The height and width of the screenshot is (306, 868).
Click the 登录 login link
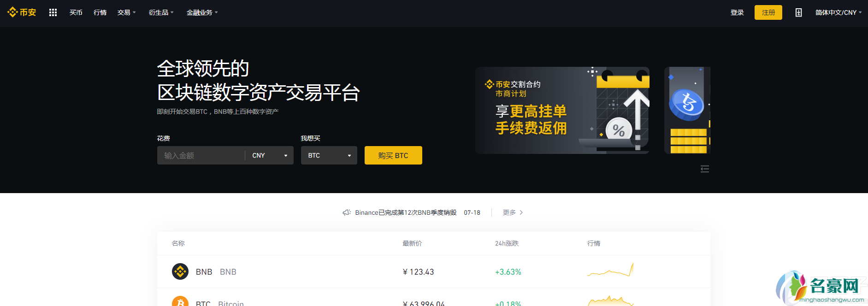pyautogui.click(x=737, y=12)
